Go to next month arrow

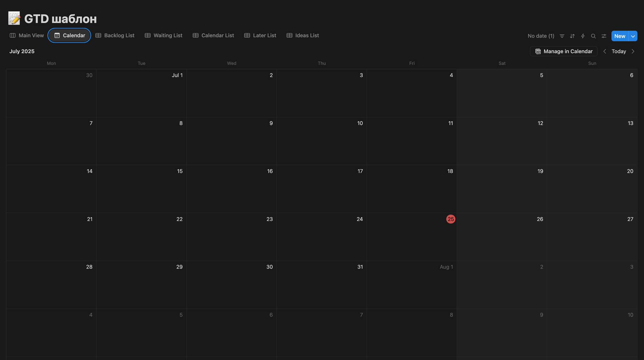(633, 52)
